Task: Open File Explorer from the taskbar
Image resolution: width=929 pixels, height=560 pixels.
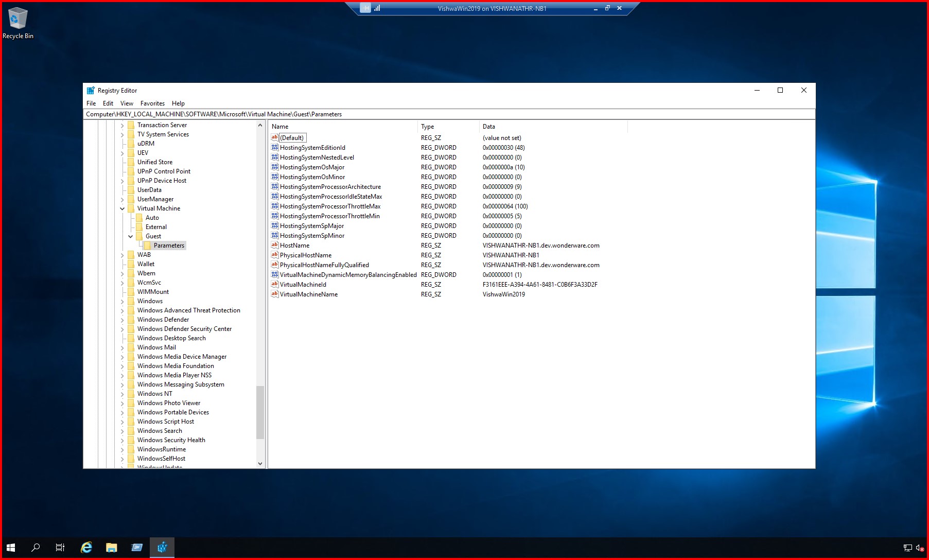Action: point(111,547)
